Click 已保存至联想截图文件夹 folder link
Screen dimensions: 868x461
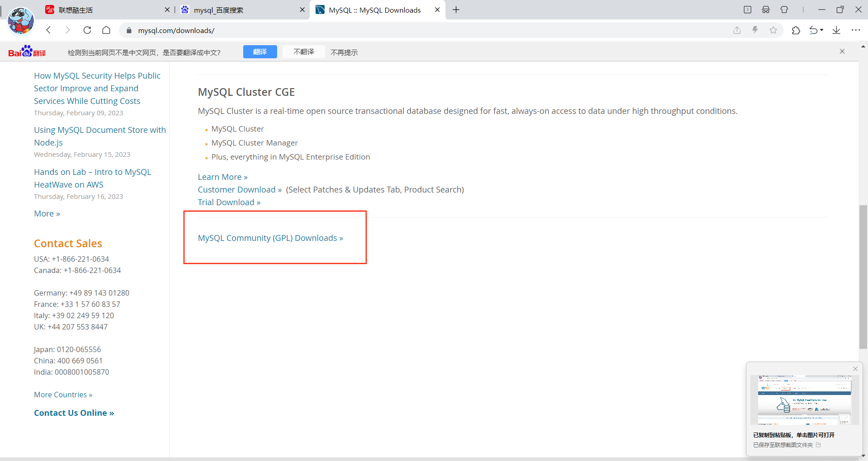787,445
